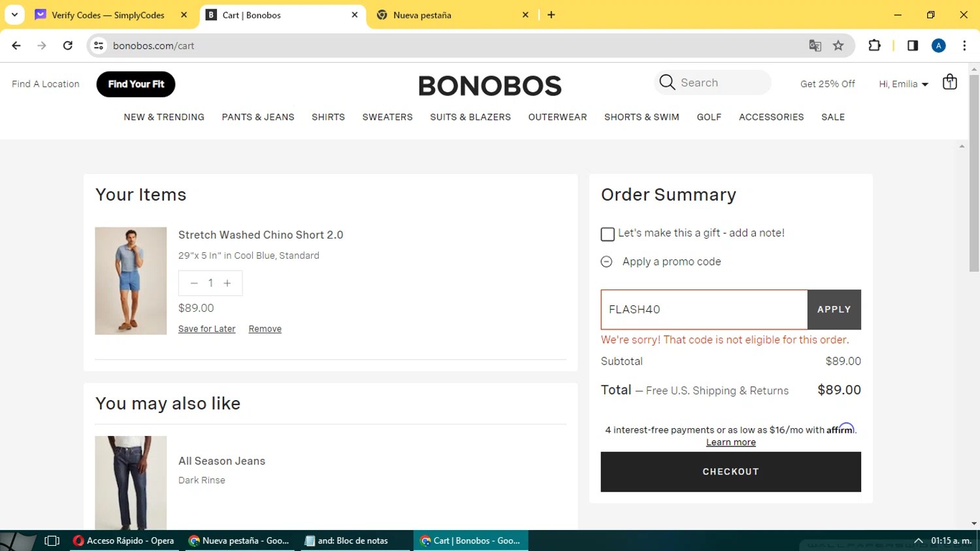View the All Season Jeans thumbnail
This screenshot has height=551, width=980.
point(131,482)
